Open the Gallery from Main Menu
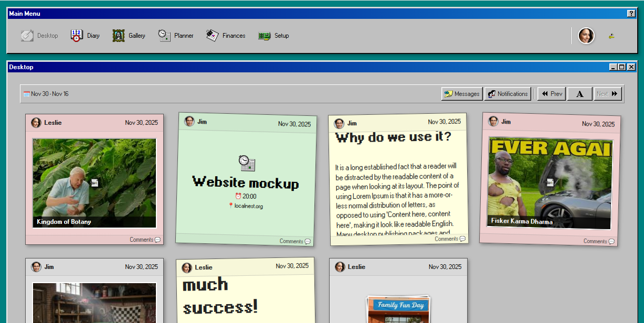644x323 pixels. pos(129,36)
